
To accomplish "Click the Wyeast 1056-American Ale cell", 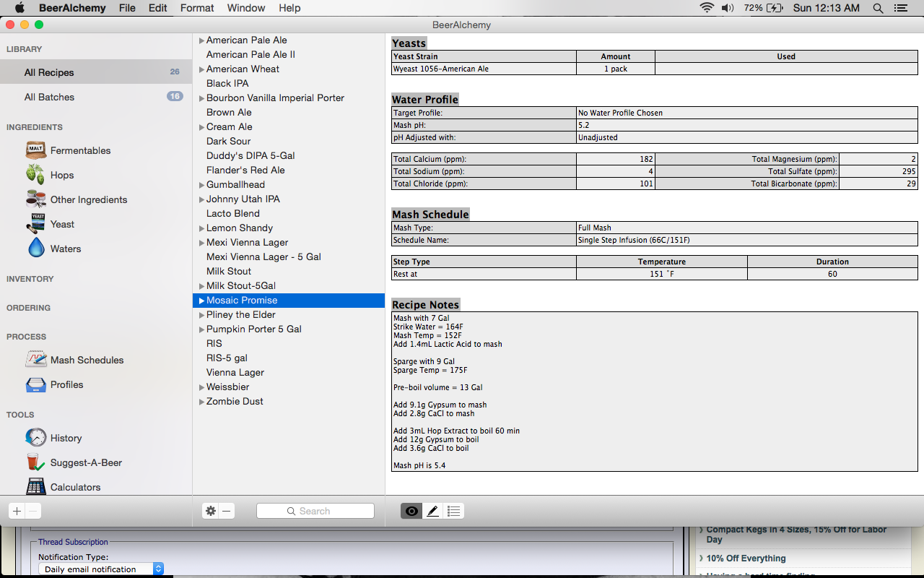I will [484, 69].
